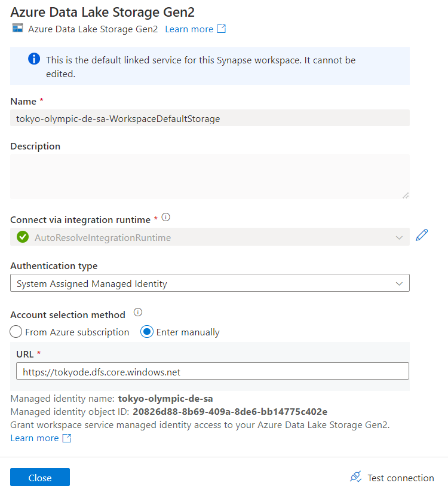448x492 pixels.
Task: Click the green checkmark on AutoResolveIntegrationRuntime
Action: click(22, 237)
